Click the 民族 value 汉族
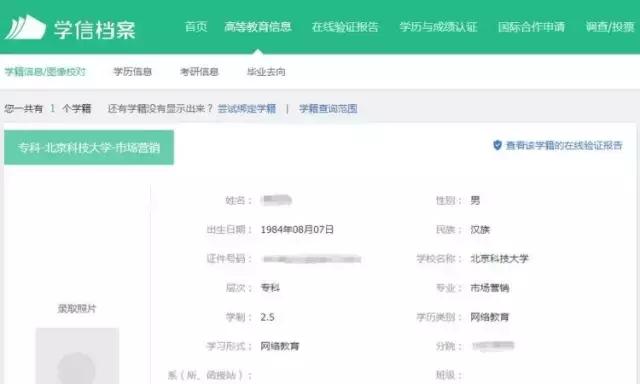 tap(480, 229)
